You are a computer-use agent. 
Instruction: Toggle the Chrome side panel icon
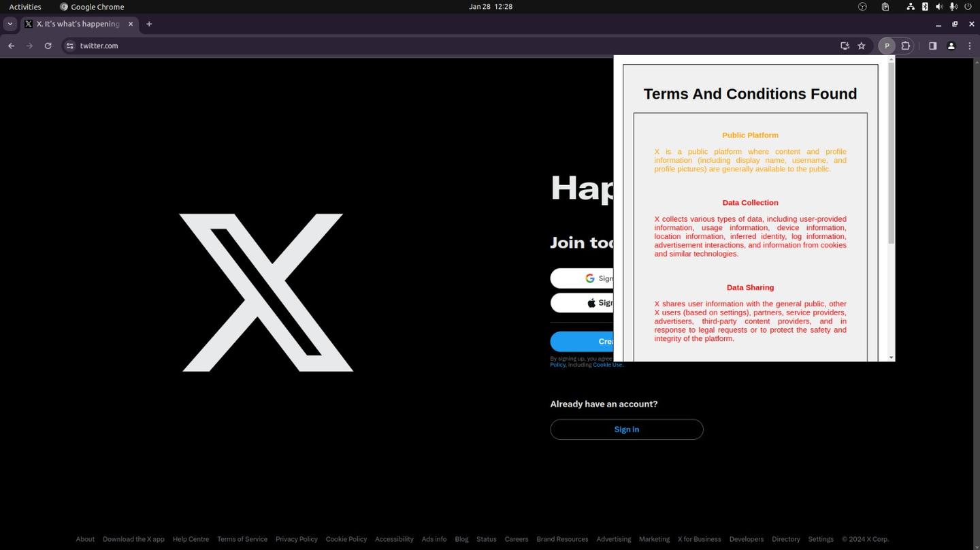(932, 46)
